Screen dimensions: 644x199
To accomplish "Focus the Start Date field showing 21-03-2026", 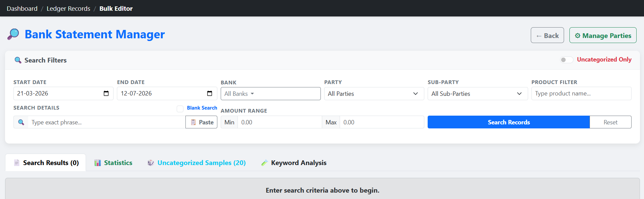I will (63, 93).
